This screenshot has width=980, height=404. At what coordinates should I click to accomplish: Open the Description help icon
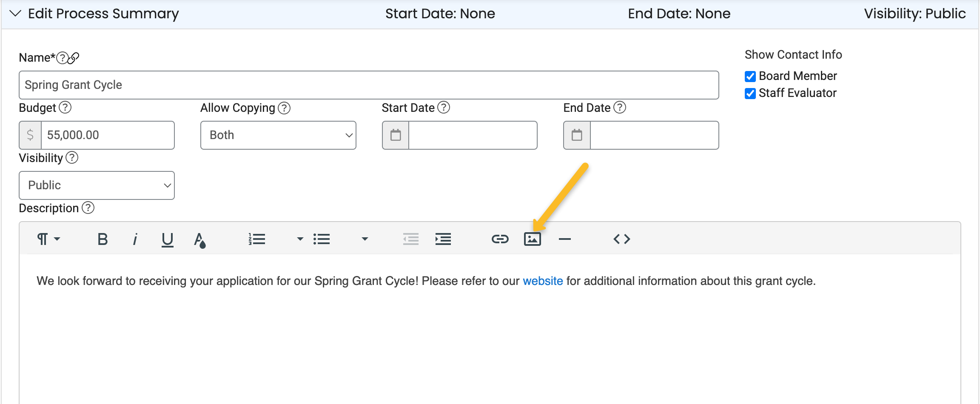88,208
